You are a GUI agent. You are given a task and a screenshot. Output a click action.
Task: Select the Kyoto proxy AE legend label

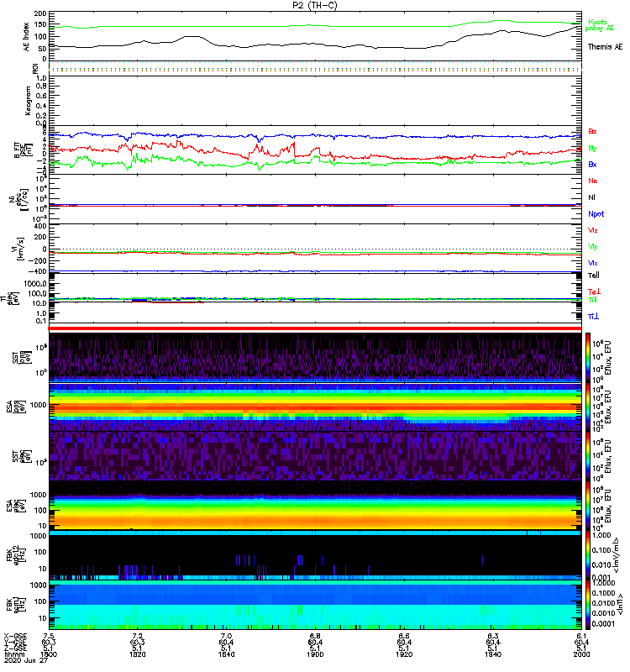click(x=599, y=25)
